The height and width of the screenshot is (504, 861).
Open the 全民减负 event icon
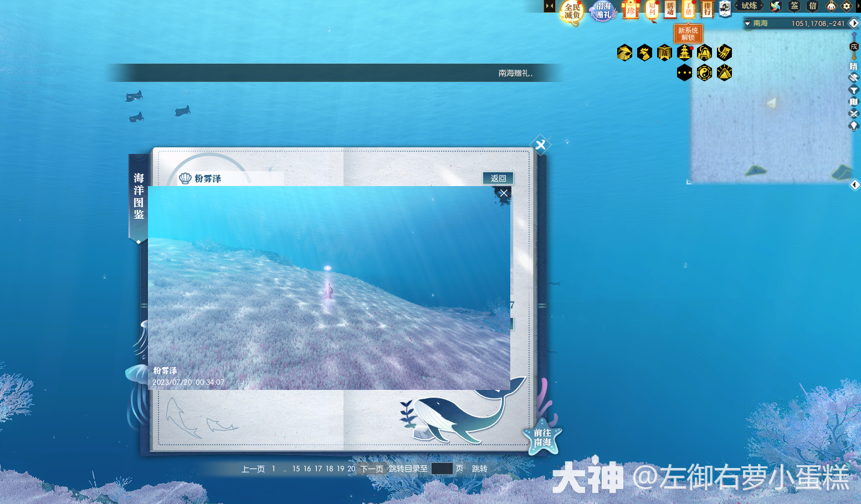point(572,11)
